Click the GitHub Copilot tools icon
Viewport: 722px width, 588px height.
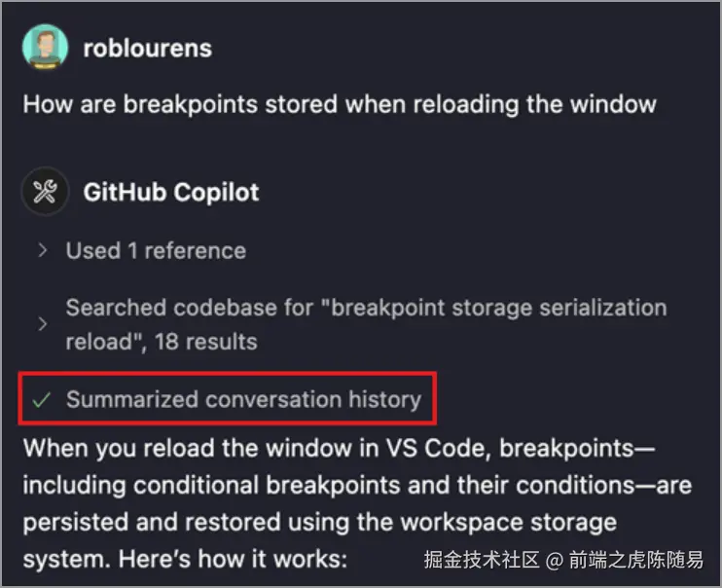[x=45, y=191]
